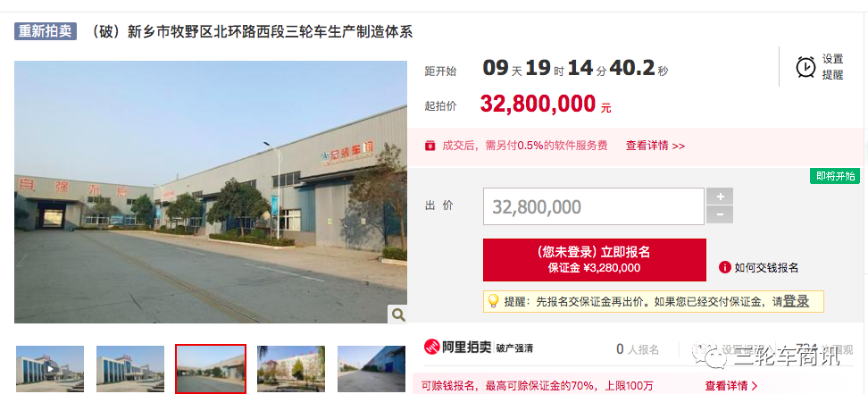868x394 pixels.
Task: Select the fifth warehouse thumbnail
Action: 371,368
